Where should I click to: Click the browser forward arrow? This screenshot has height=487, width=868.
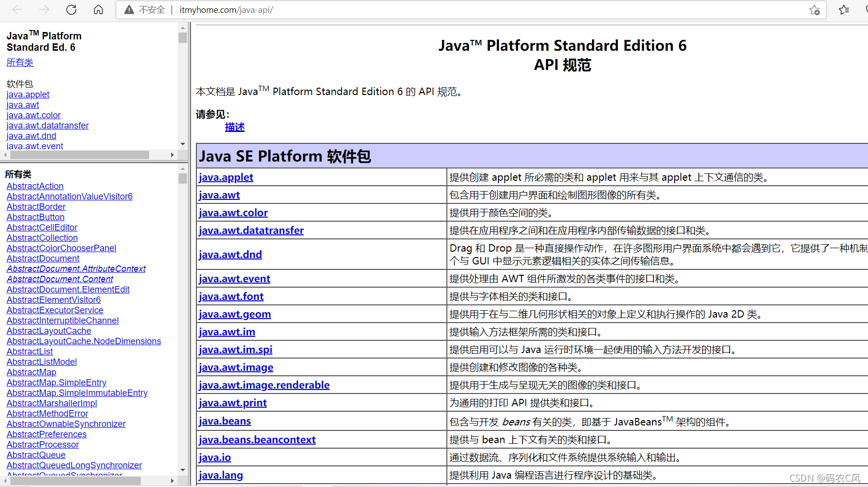coord(44,9)
